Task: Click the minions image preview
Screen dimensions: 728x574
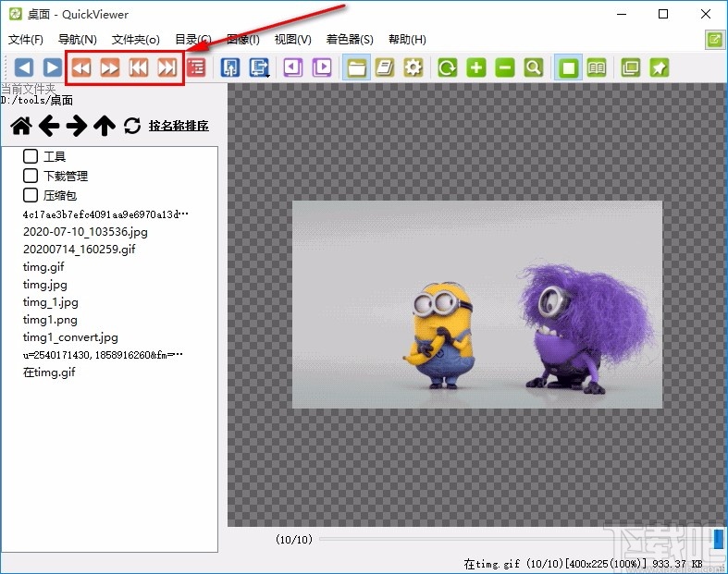Action: coord(476,304)
